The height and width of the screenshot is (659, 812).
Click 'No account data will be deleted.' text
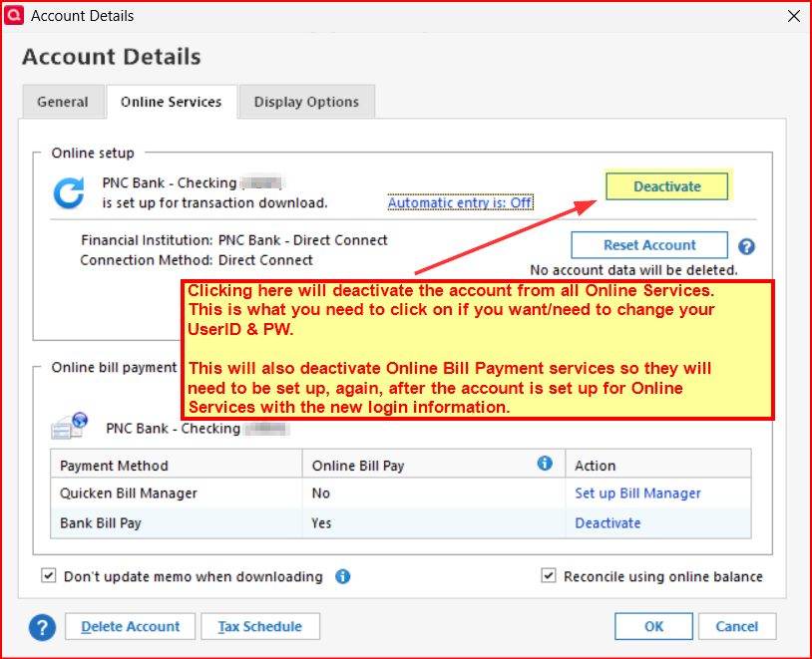633,270
